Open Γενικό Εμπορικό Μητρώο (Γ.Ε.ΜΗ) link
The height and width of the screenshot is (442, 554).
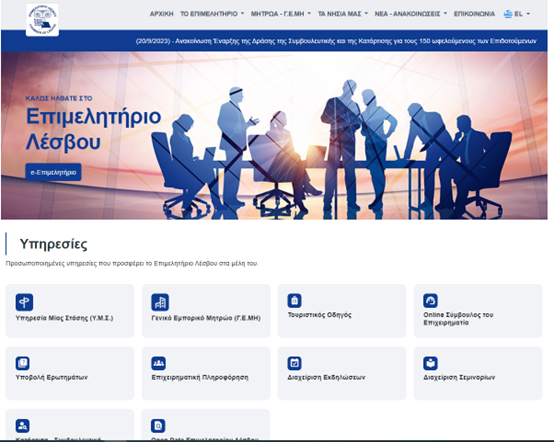(206, 318)
